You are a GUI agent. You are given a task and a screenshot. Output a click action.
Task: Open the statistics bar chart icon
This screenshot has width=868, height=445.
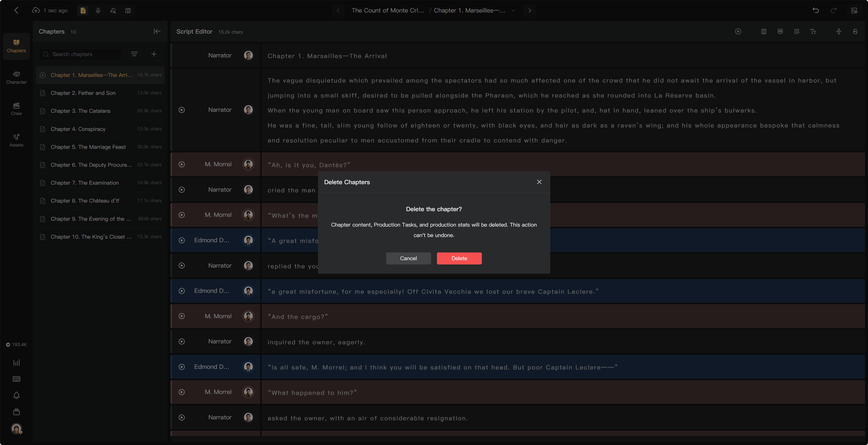click(16, 362)
